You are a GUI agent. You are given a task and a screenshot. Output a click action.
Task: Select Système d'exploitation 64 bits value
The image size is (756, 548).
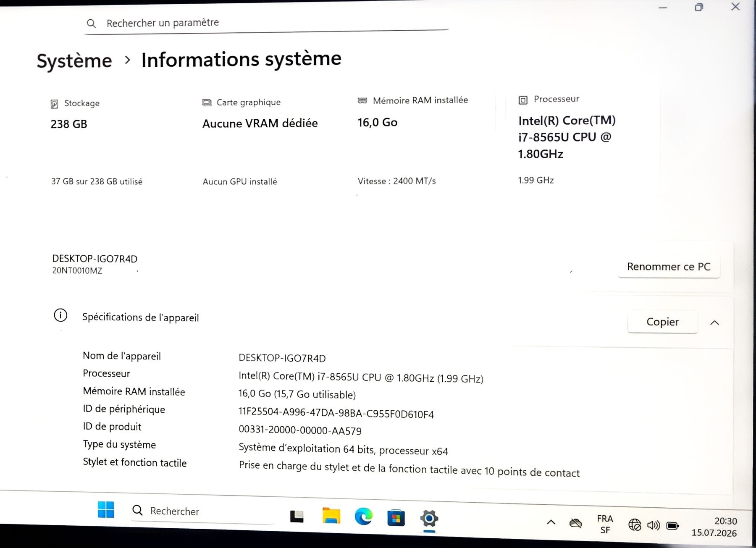343,449
